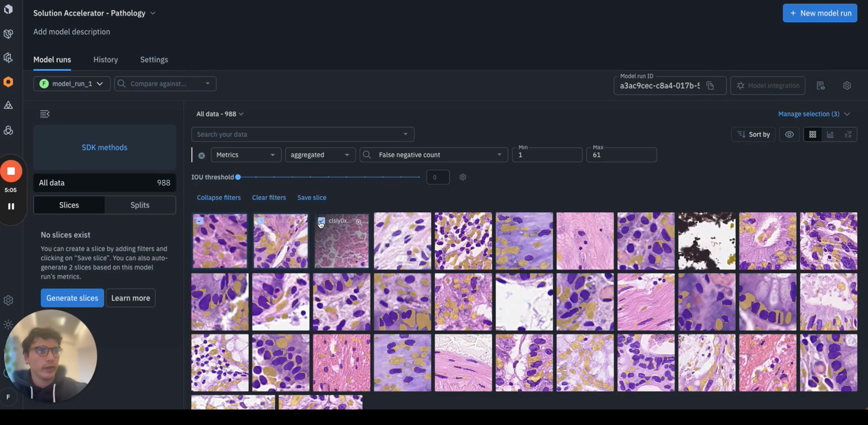This screenshot has width=868, height=425.
Task: Open the orange hexagon Model section
Action: (x=8, y=82)
